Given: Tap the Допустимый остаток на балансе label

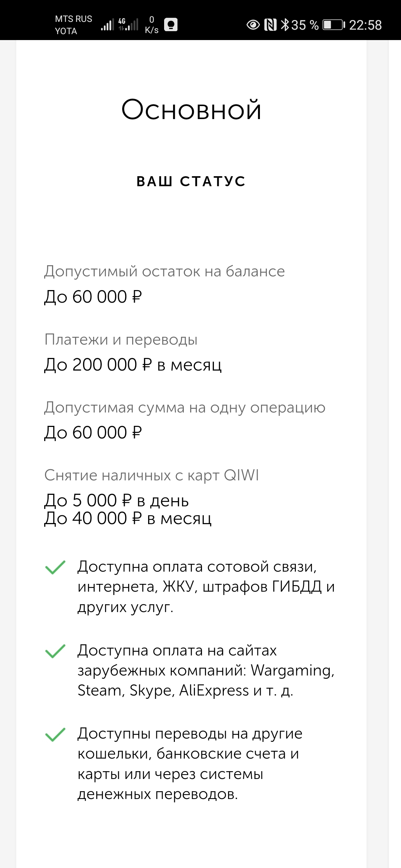Looking at the screenshot, I should [x=164, y=272].
